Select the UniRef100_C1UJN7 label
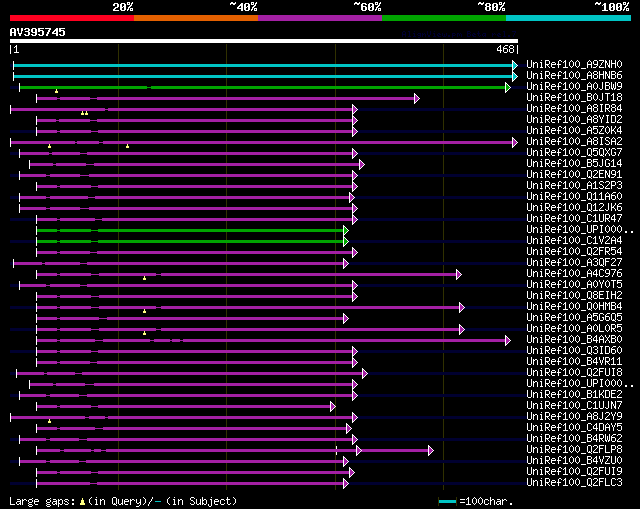The image size is (640, 509). (x=574, y=406)
